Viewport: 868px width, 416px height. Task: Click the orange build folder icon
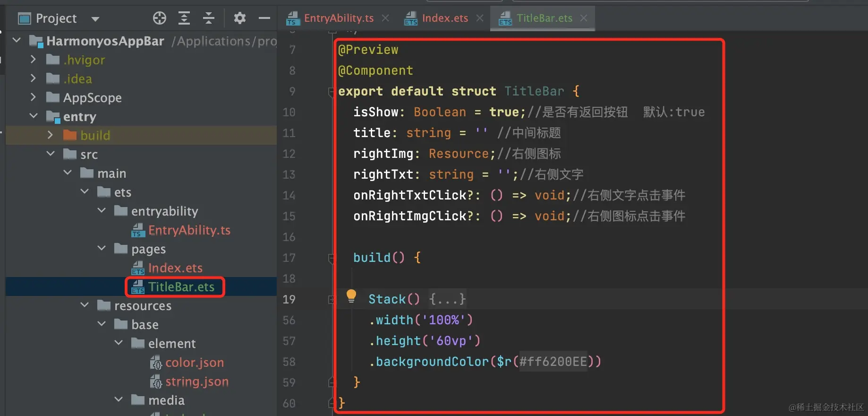click(x=70, y=135)
